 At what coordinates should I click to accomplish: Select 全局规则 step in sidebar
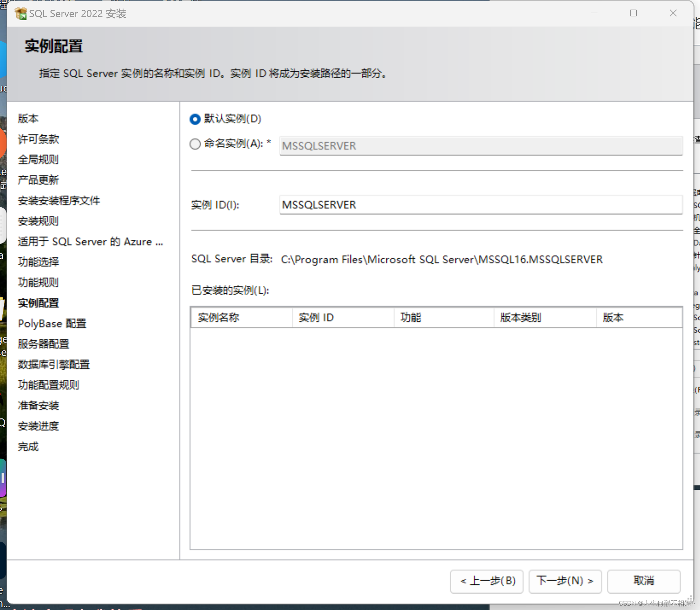pyautogui.click(x=38, y=160)
